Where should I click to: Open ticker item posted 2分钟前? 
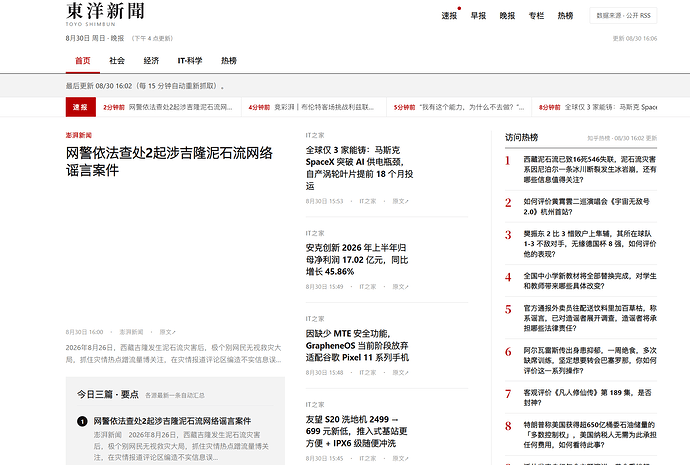[168, 107]
